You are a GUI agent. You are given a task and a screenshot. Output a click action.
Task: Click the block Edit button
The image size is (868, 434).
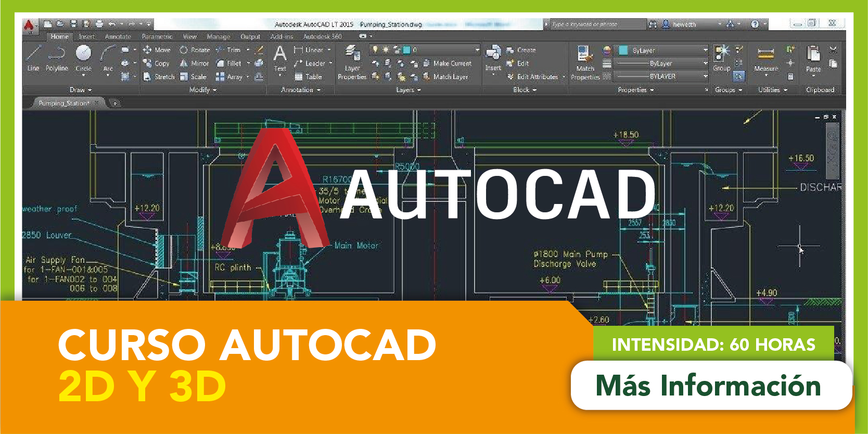[x=518, y=63]
